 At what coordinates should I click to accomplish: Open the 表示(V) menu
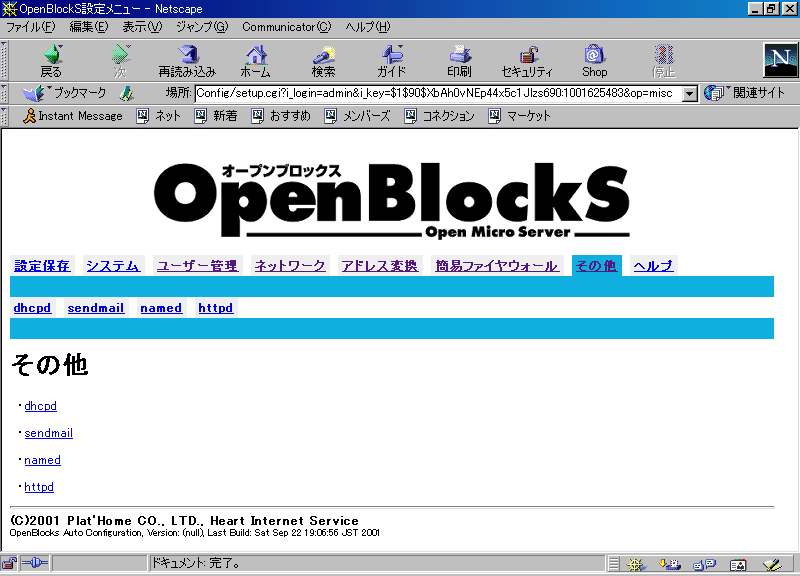pos(142,27)
